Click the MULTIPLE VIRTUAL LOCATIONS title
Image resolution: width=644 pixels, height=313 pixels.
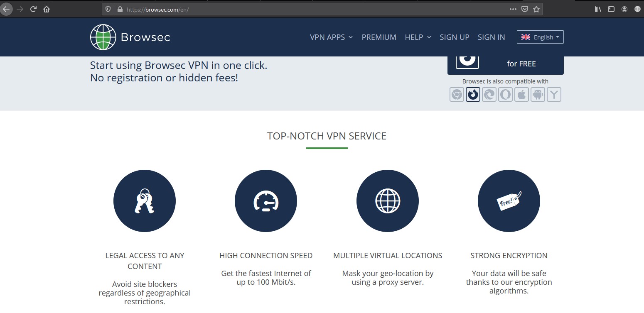(388, 256)
